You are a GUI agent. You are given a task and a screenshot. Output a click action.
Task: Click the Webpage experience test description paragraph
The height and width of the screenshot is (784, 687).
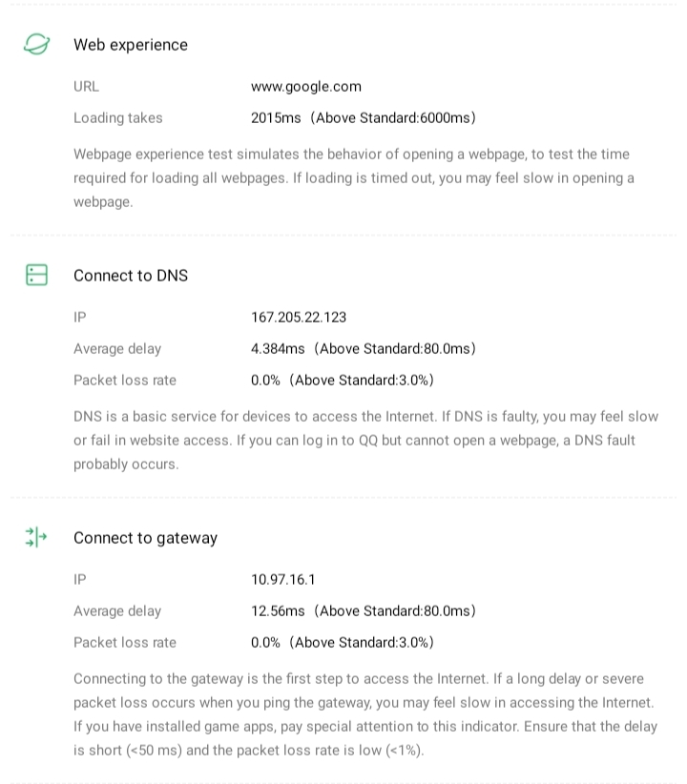(353, 178)
